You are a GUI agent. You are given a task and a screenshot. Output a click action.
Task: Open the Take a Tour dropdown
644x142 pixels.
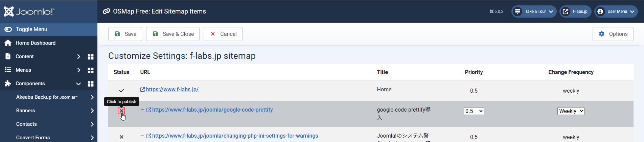534,11
